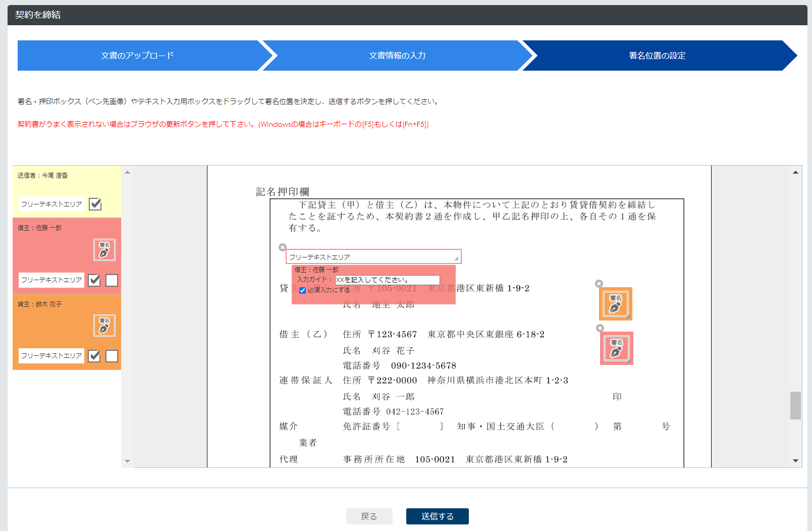Click the checked box in the sender 今尾 澄香 section
The image size is (812, 531).
coord(95,204)
